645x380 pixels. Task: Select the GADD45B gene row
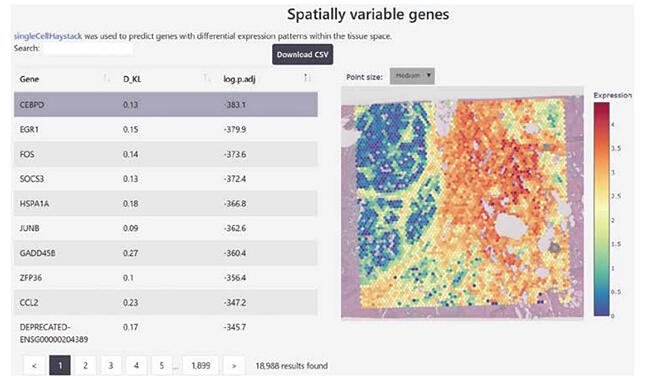(166, 253)
